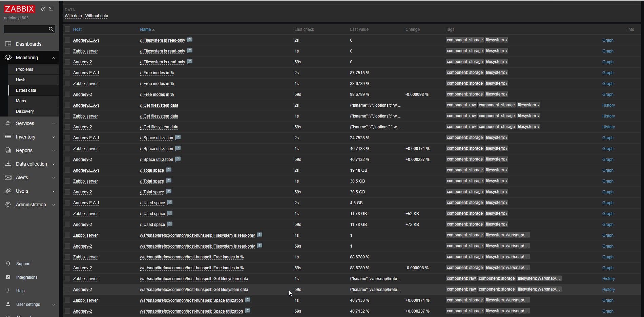Screen dimensions: 644x317
Task: Open the Data collection sidebar icon
Action: pos(8,164)
